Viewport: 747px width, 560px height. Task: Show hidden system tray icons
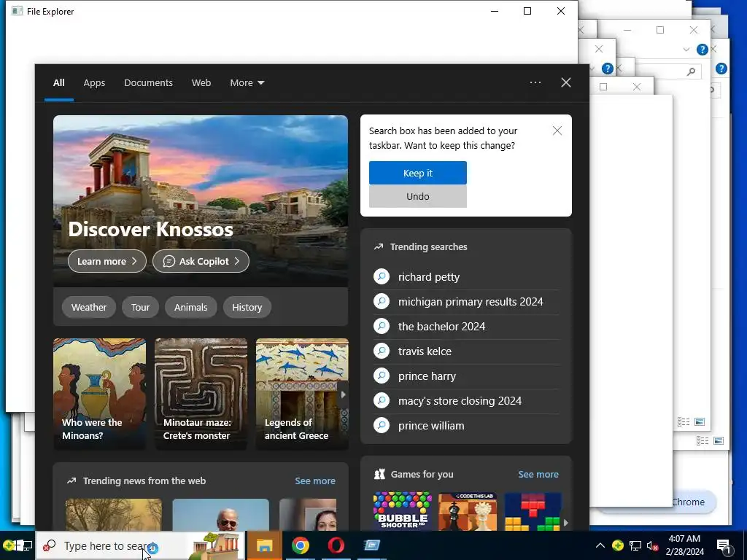pyautogui.click(x=600, y=545)
